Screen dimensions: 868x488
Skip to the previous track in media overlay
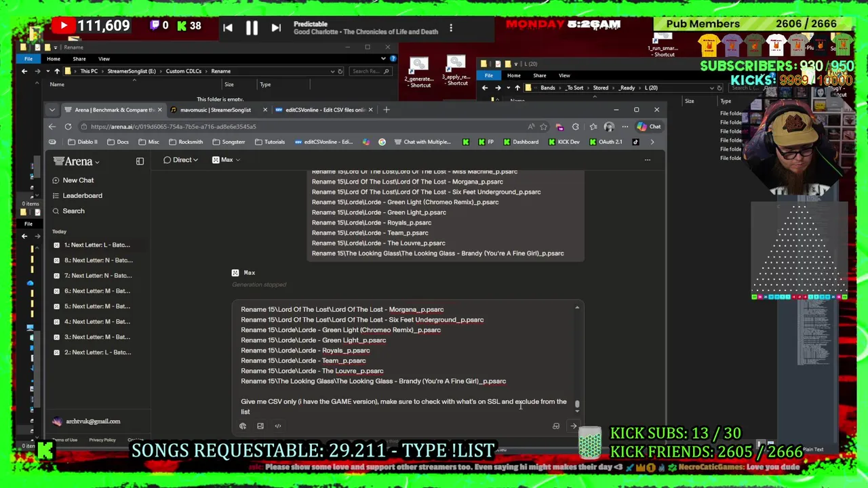(228, 28)
